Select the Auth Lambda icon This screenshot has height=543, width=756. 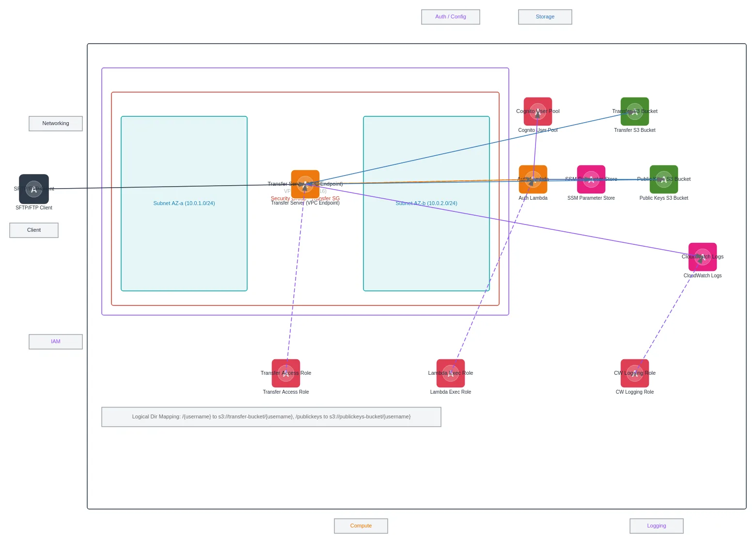(533, 179)
